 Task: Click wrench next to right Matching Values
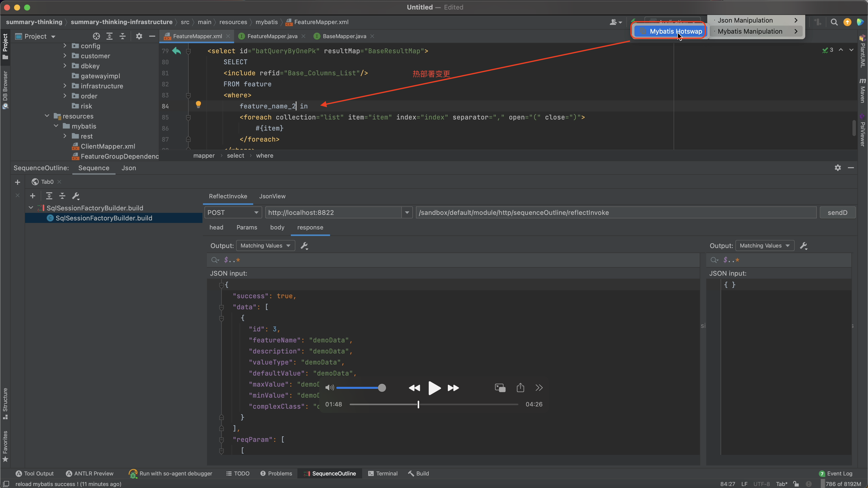[x=804, y=246]
